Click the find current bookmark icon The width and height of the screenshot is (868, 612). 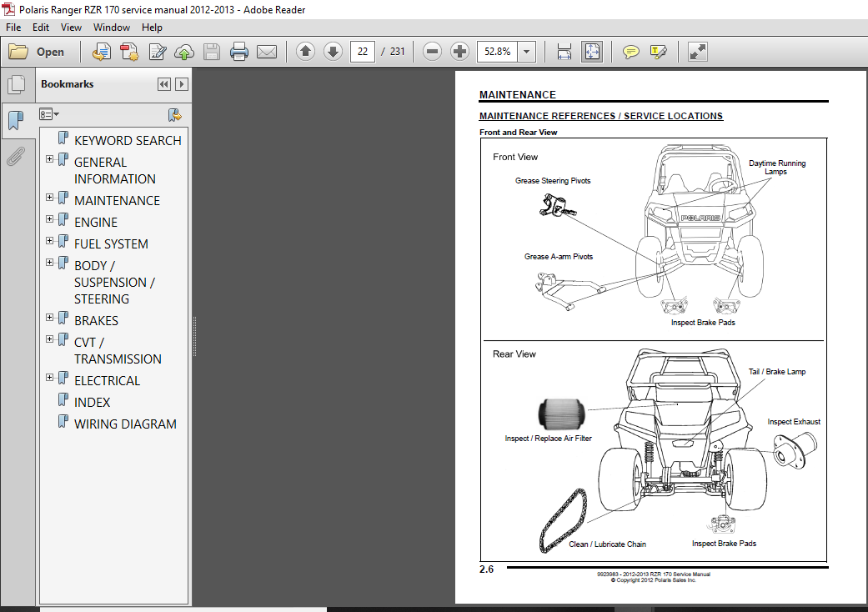click(174, 115)
